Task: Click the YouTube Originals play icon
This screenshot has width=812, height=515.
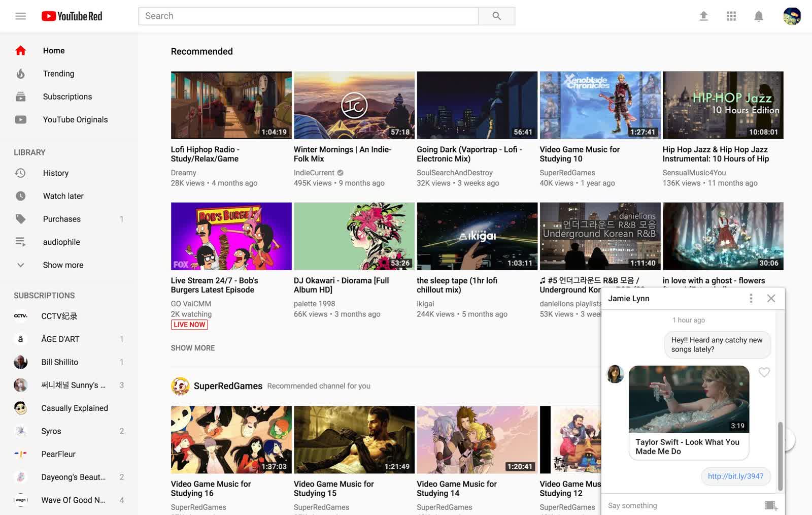Action: click(20, 120)
